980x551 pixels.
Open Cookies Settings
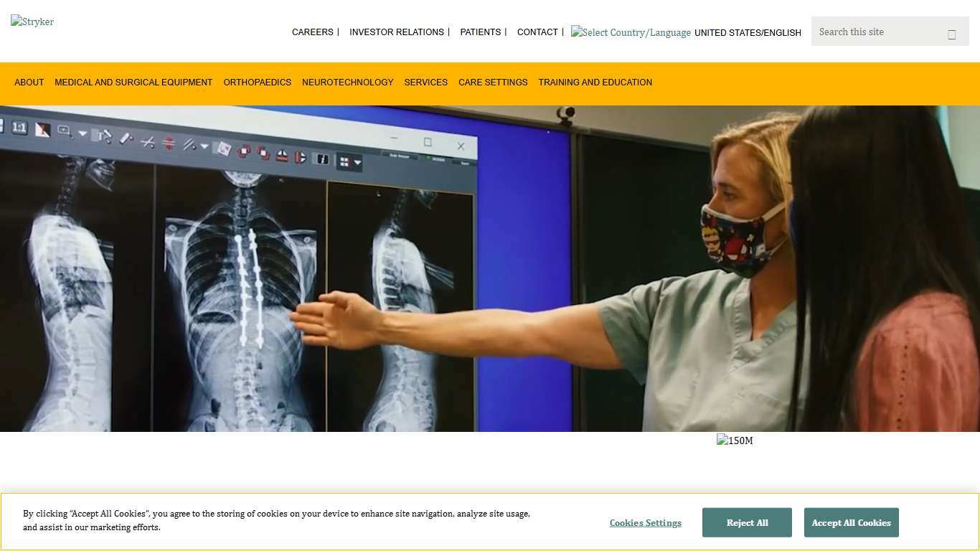point(645,522)
